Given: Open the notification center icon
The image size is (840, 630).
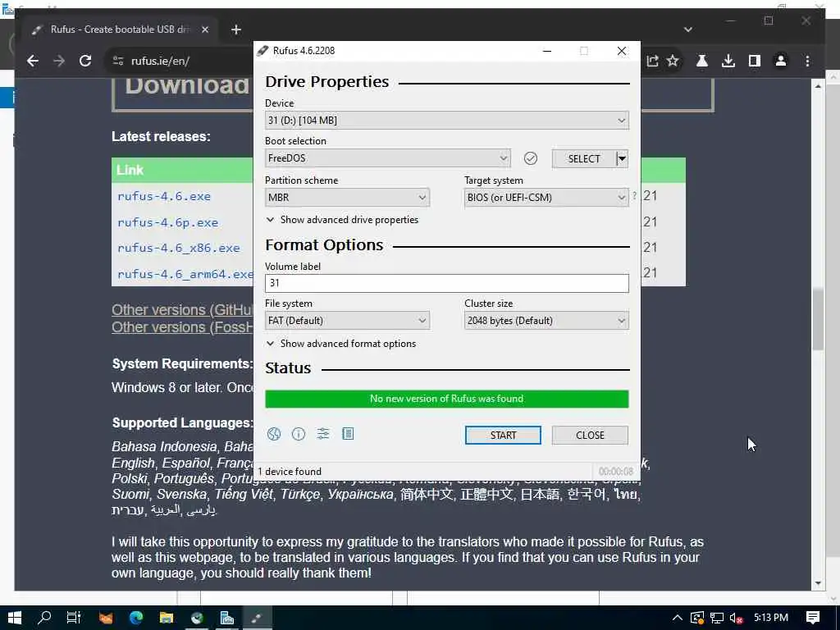Looking at the screenshot, I should tap(813, 618).
